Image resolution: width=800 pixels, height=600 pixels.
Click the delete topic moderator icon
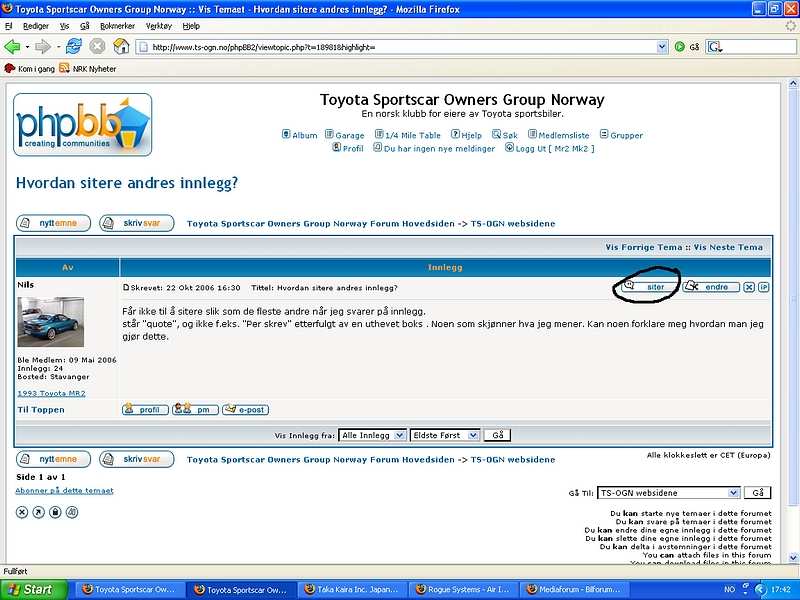click(22, 512)
